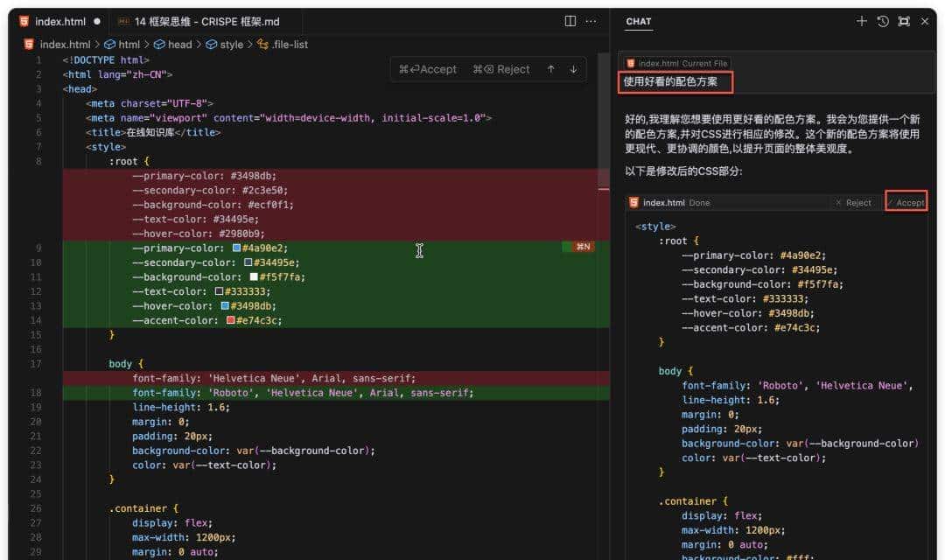
Task: Open chat history clock icon
Action: point(883,21)
